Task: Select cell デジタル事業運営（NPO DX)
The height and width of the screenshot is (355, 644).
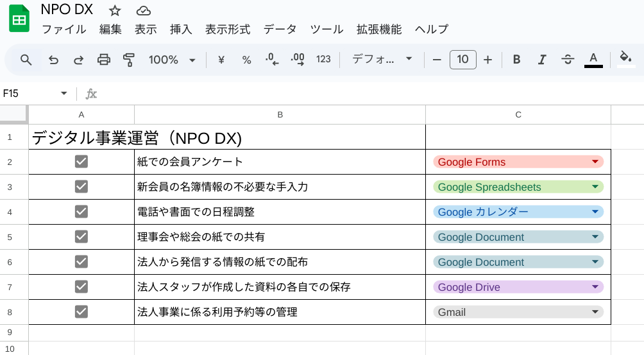Action: (227, 137)
